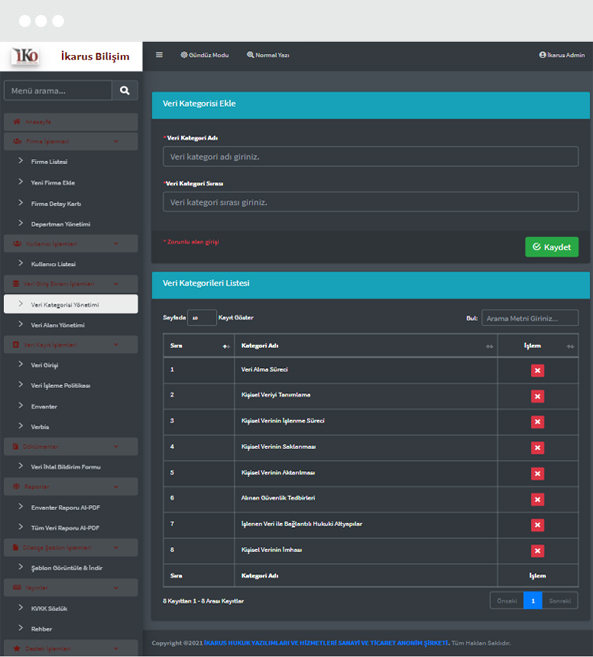Click the Veri Kategori Adı input field
The height and width of the screenshot is (657, 593).
(x=371, y=157)
